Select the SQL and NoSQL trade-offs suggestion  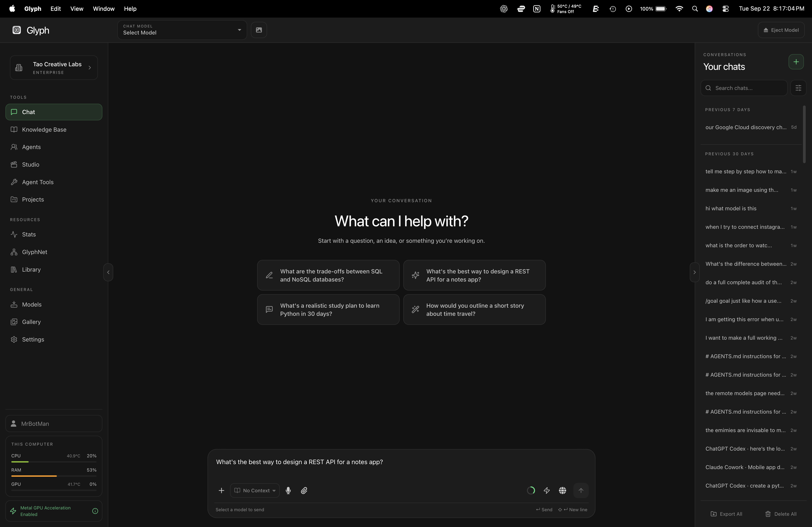[x=328, y=275]
